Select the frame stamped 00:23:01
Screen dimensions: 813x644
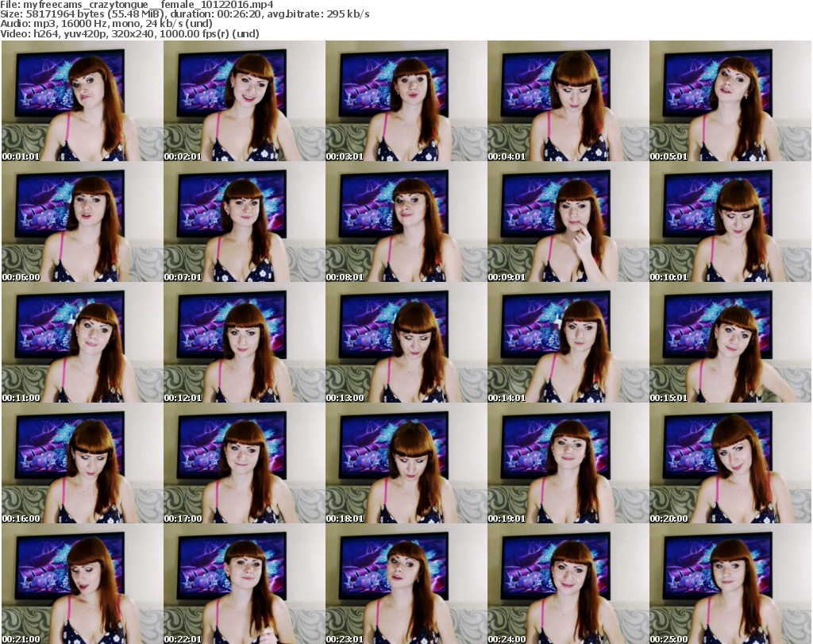(x=406, y=584)
